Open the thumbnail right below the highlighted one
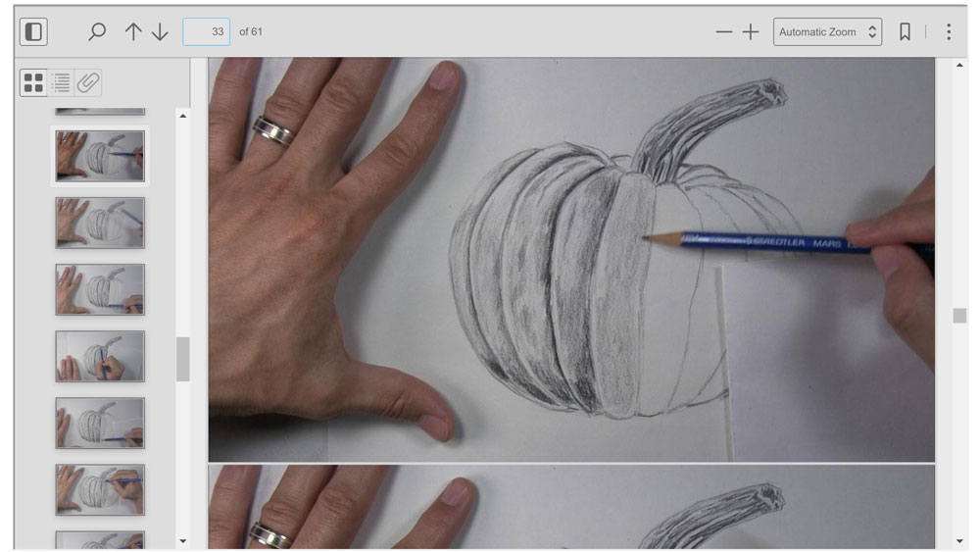The image size is (980, 552). tap(100, 224)
